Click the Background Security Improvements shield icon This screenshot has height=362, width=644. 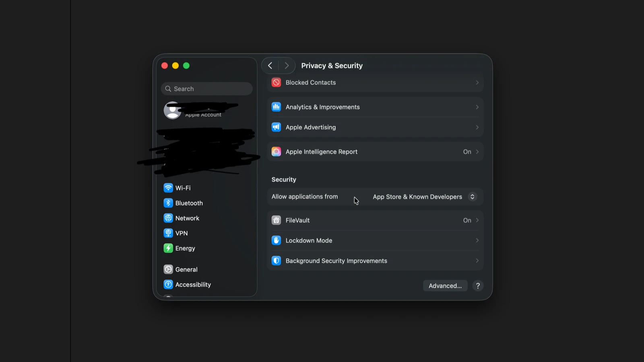[x=276, y=261]
